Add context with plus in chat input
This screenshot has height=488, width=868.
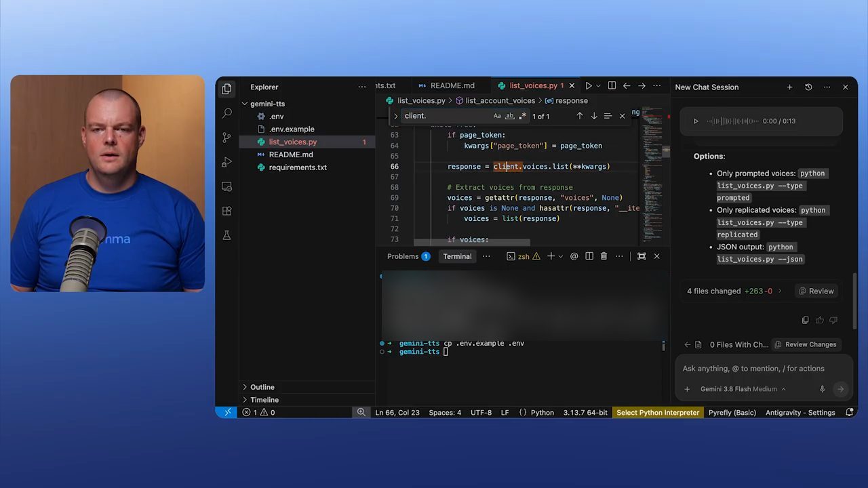pyautogui.click(x=687, y=389)
